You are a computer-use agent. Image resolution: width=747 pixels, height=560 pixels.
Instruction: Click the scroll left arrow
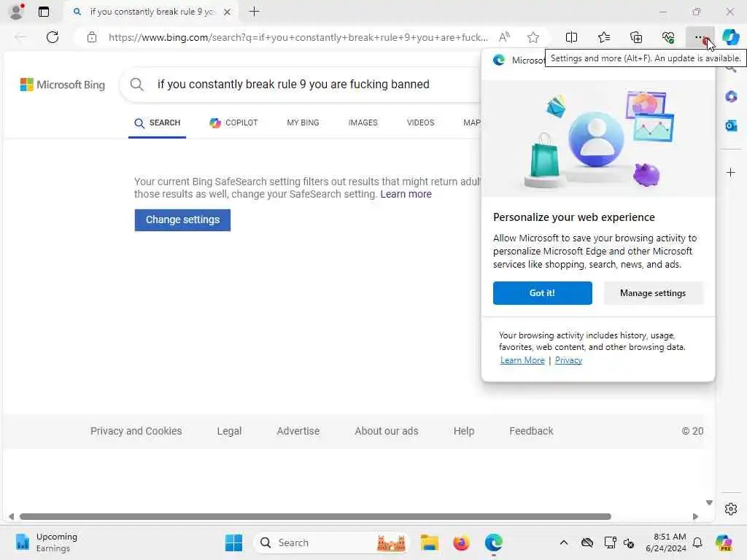click(11, 517)
